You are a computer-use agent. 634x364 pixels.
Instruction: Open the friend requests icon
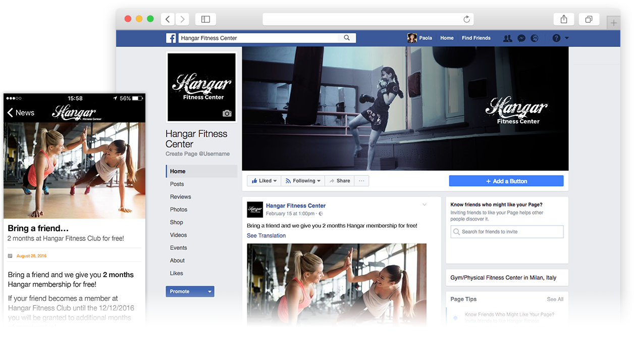pyautogui.click(x=508, y=38)
